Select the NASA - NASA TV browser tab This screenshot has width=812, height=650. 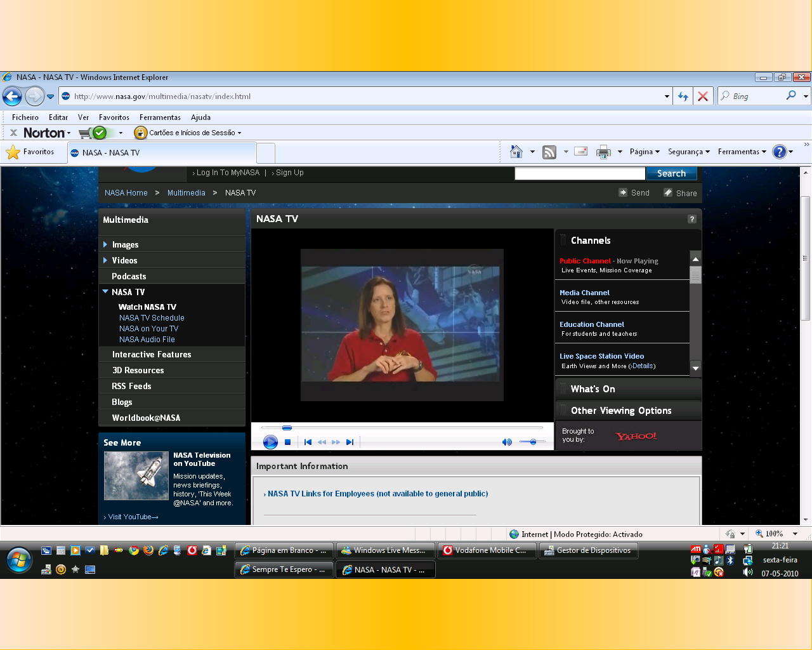point(162,153)
